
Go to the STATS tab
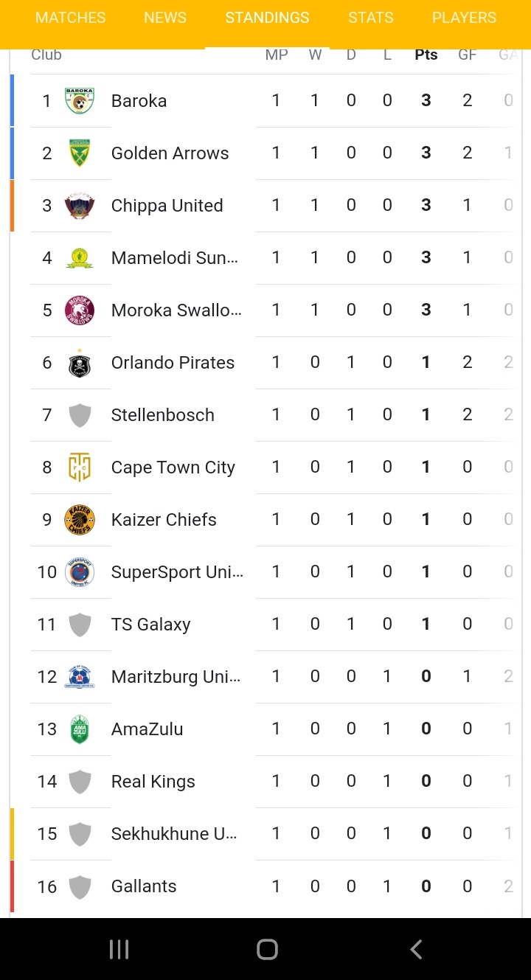tap(371, 18)
